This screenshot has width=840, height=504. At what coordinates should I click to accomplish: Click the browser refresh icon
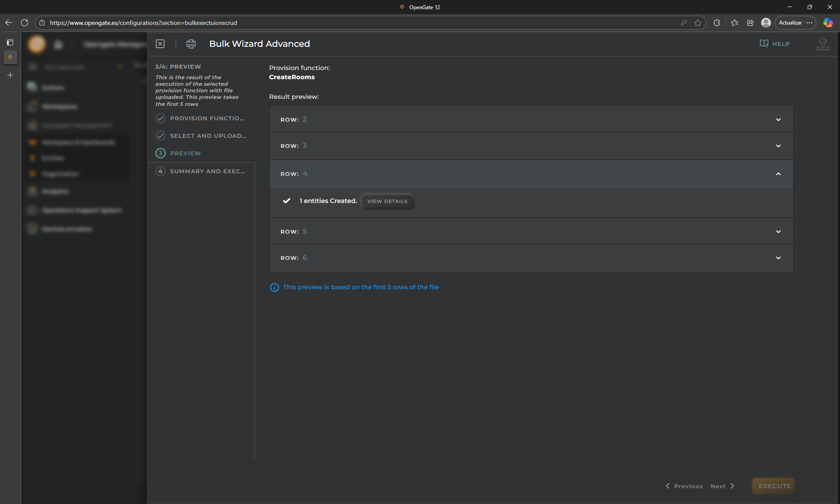(x=24, y=23)
